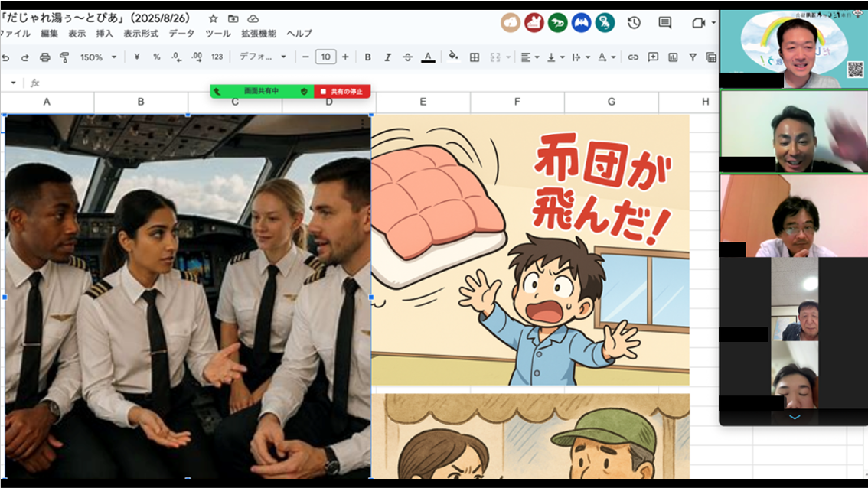
Task: Open the ヘルプ menu
Action: point(299,34)
